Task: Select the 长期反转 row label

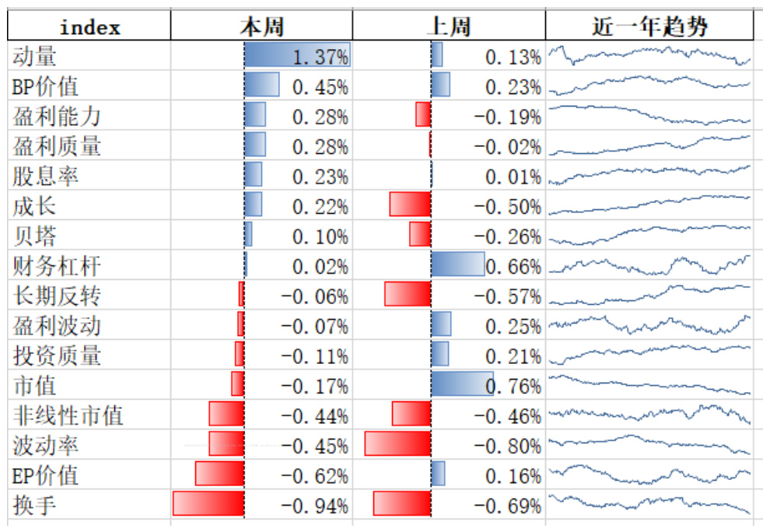Action: tap(57, 296)
